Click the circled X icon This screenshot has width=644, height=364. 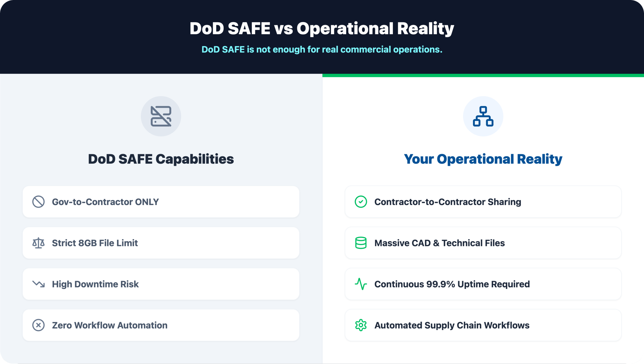38,325
